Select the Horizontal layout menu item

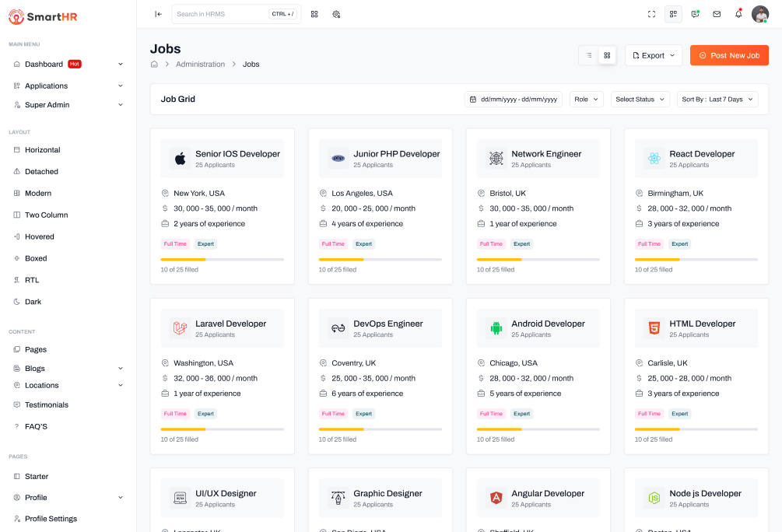[x=42, y=150]
